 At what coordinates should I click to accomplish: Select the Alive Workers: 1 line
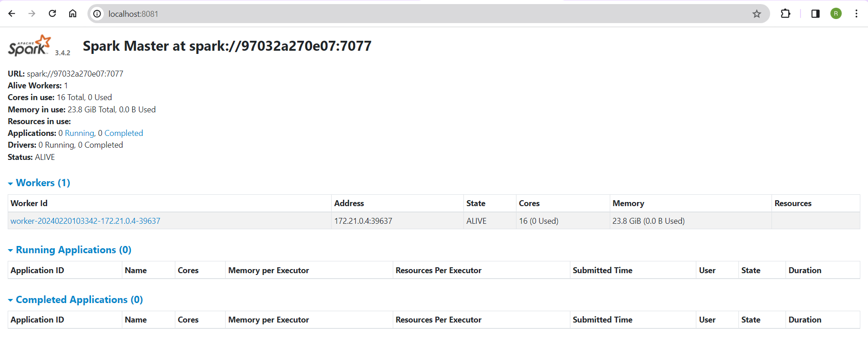pos(38,86)
